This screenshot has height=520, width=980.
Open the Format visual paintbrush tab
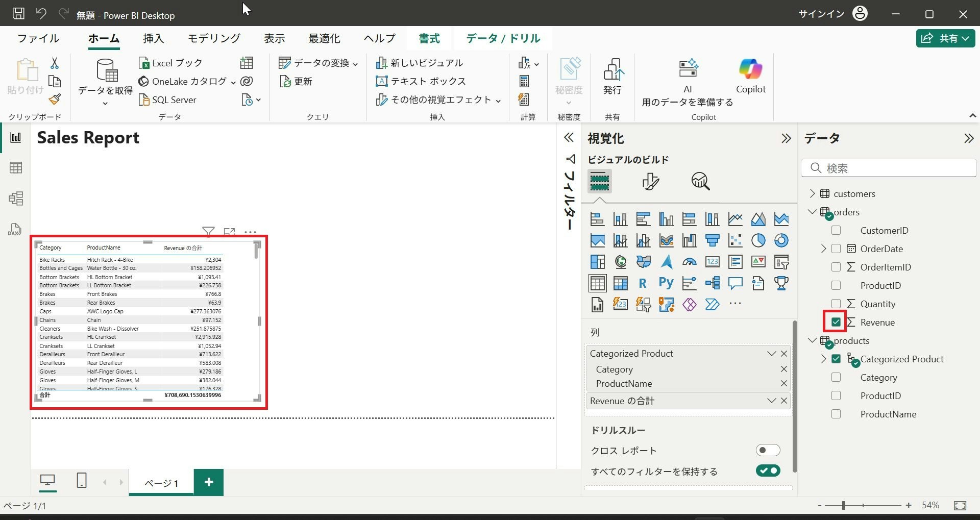click(650, 181)
